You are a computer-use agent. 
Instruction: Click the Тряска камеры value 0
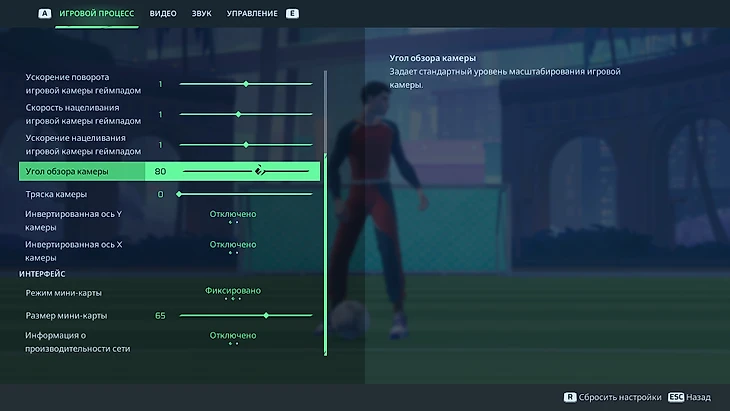coord(160,194)
